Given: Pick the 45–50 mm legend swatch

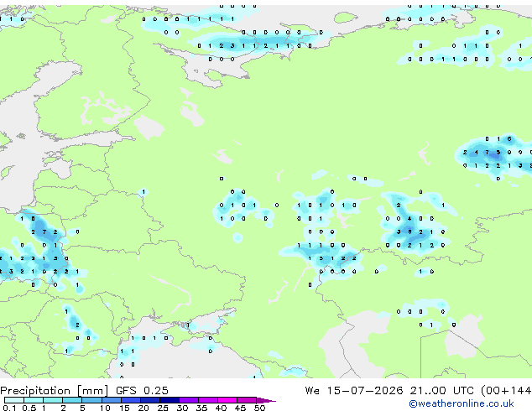Looking at the screenshot, I should pos(247,400).
